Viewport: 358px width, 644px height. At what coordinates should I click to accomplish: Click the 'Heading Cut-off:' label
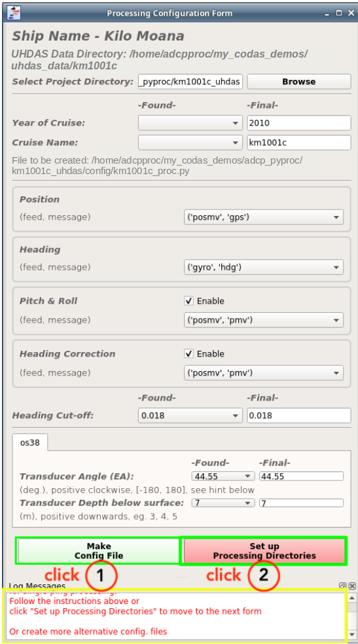pos(53,416)
